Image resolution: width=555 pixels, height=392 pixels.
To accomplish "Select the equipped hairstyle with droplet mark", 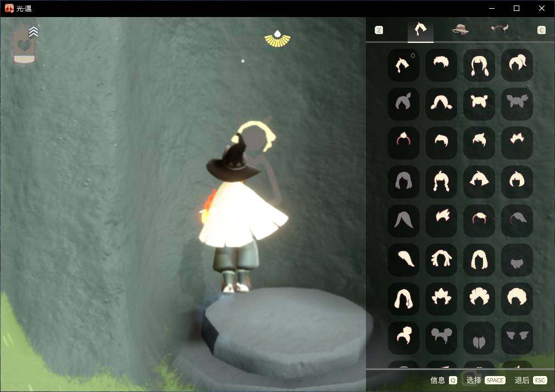I will tap(403, 65).
